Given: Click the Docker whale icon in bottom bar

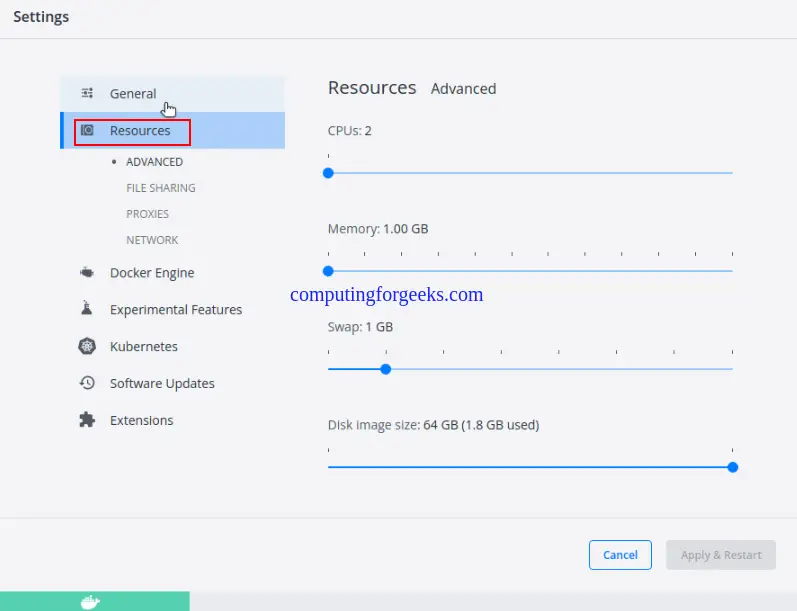Looking at the screenshot, I should pyautogui.click(x=90, y=602).
